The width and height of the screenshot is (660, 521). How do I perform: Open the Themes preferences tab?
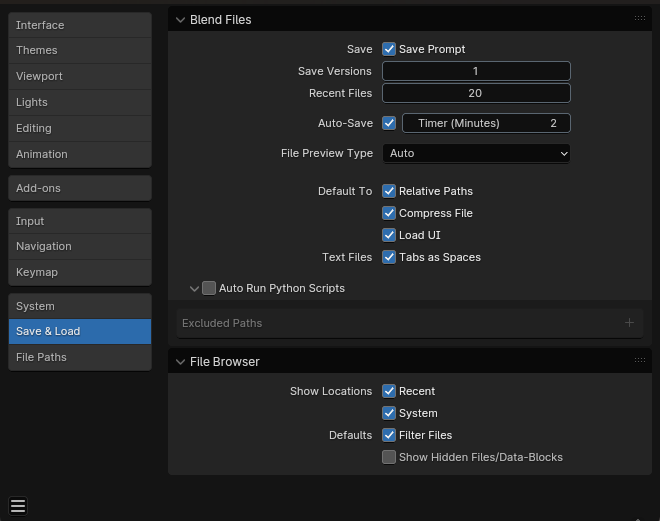[80, 50]
